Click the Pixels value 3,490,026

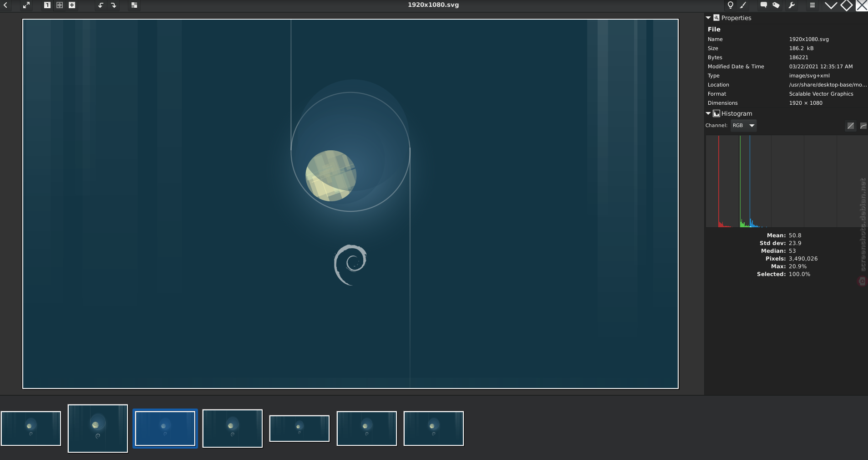[803, 259]
